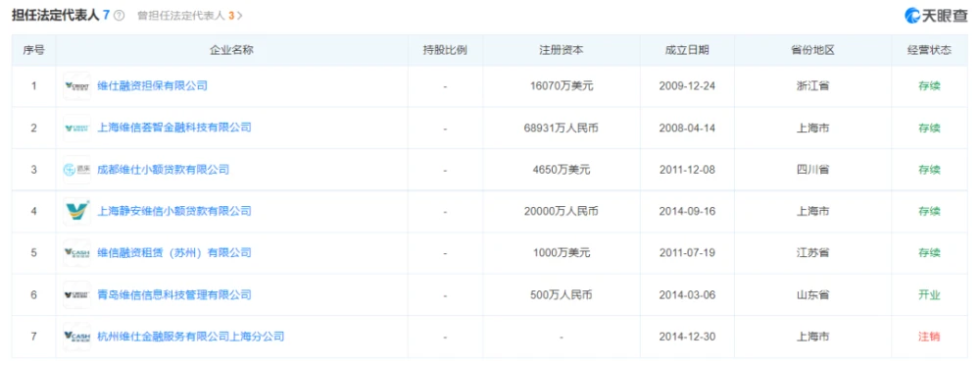Select the 4650万美元 capital cell
Image resolution: width=980 pixels, height=366 pixels.
(x=562, y=170)
